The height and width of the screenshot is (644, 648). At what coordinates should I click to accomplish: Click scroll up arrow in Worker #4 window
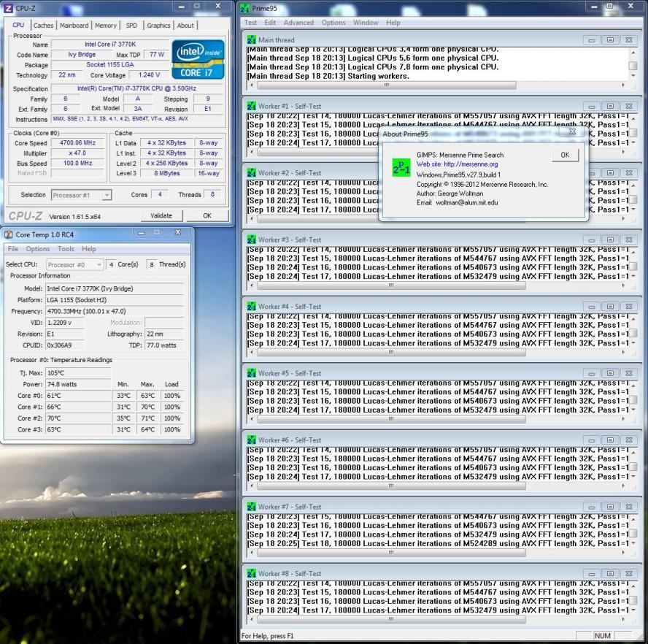tap(633, 320)
